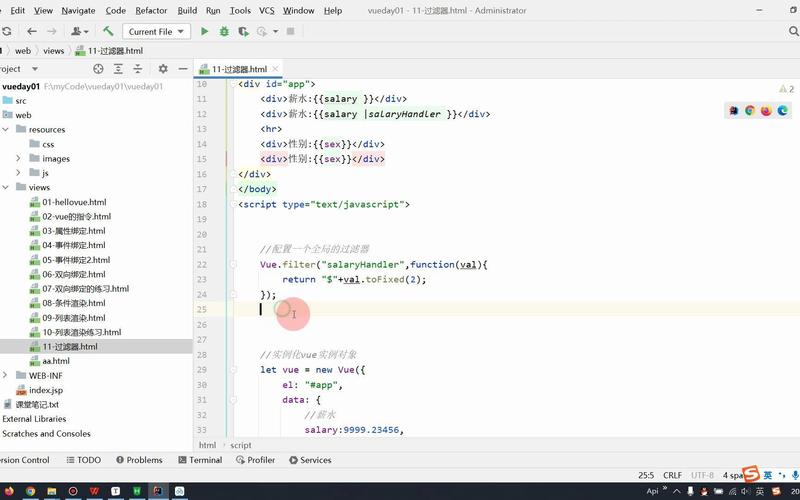This screenshot has width=800, height=500.
Task: Open the Profiler tool window
Action: 256,460
